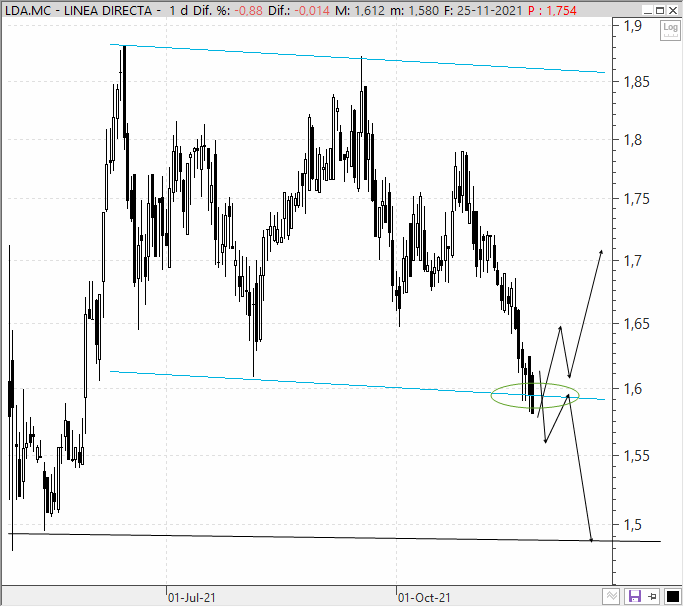Toggle the Log scale button

(x=670, y=30)
